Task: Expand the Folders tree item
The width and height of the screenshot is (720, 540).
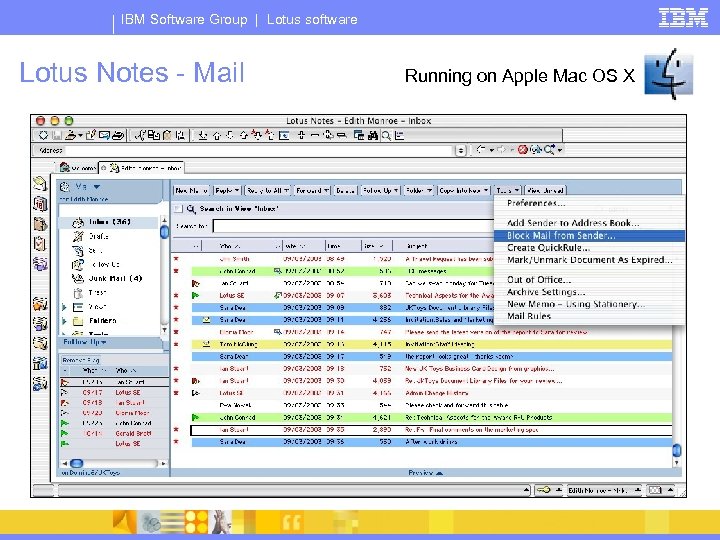Action: click(64, 321)
